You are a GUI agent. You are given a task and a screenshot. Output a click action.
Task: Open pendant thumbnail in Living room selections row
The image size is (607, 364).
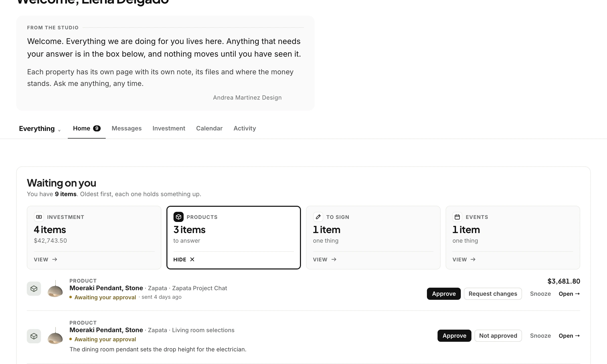coord(55,336)
